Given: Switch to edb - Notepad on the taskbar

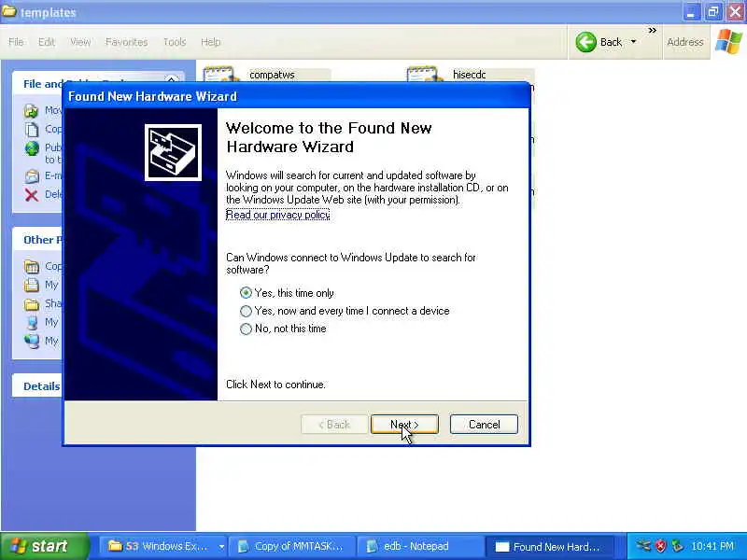Looking at the screenshot, I should coord(418,546).
